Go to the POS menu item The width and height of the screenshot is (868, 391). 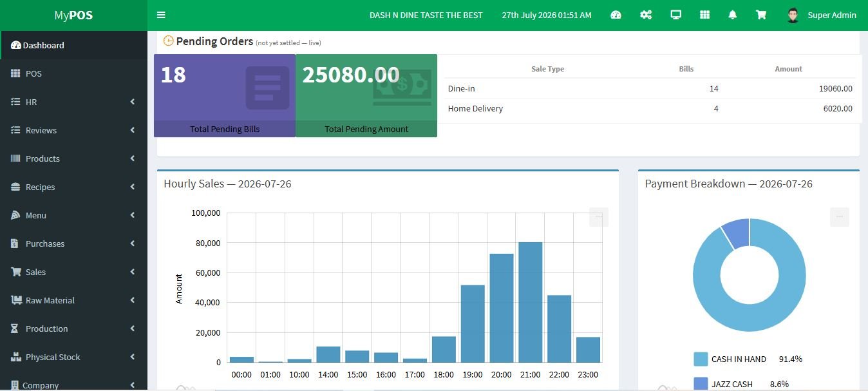tap(73, 73)
